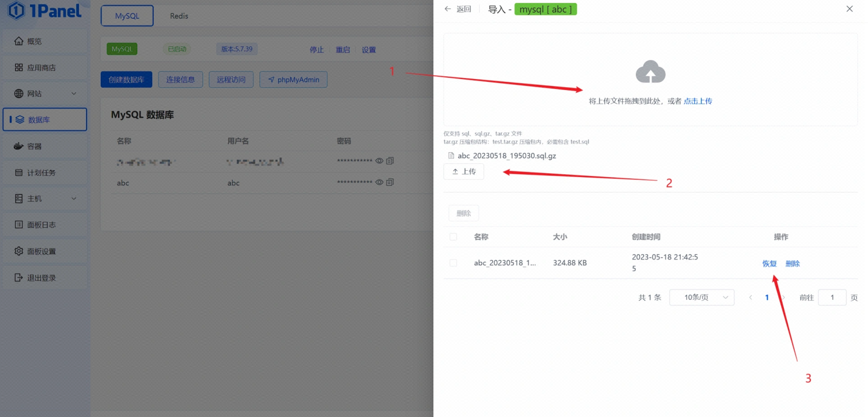
Task: Click the copy password icon for abc
Action: [x=390, y=182]
